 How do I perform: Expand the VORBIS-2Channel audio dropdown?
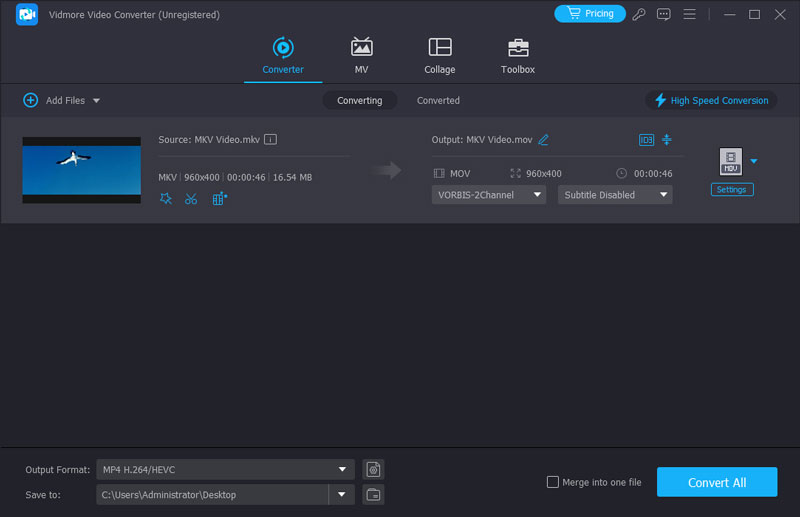(x=489, y=195)
